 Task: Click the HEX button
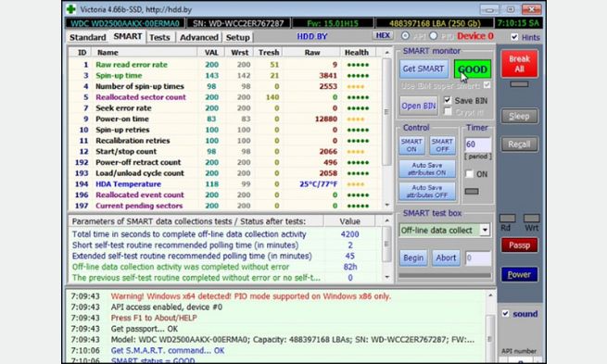pos(383,35)
